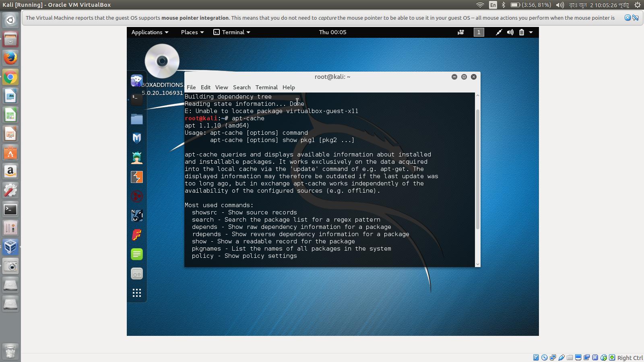Toggle Bluetooth from the host system tray
Viewport: 644px width, 362px height.
pyautogui.click(x=504, y=5)
